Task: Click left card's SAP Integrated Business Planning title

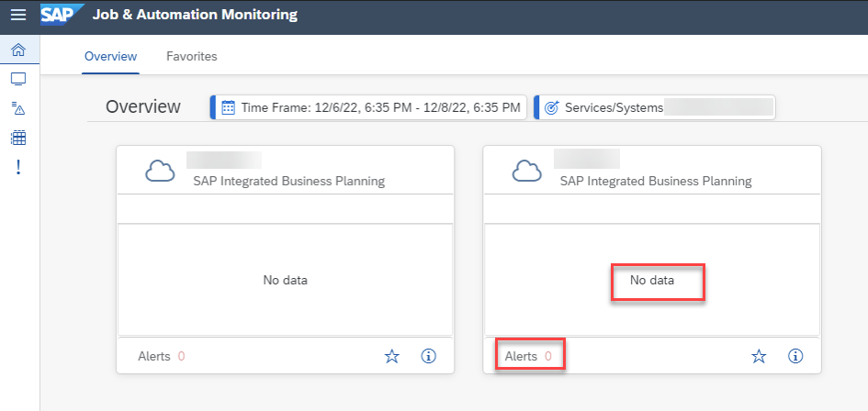Action: click(x=289, y=181)
